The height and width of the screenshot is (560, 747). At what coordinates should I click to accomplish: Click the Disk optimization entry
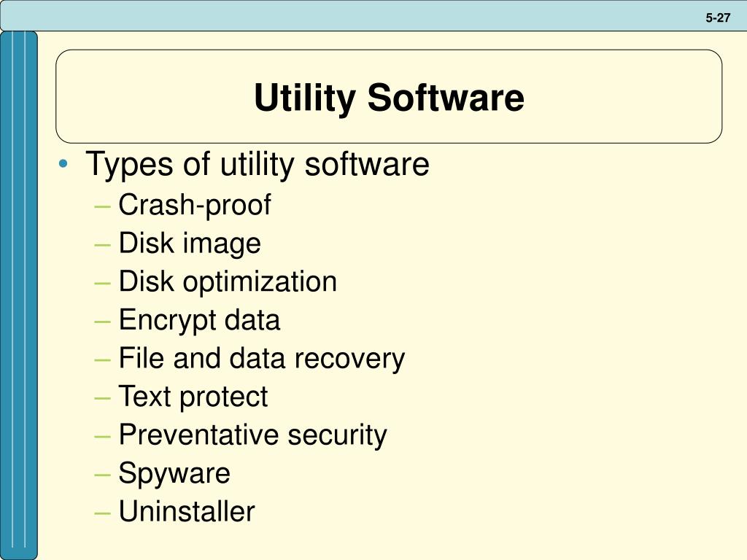point(228,281)
